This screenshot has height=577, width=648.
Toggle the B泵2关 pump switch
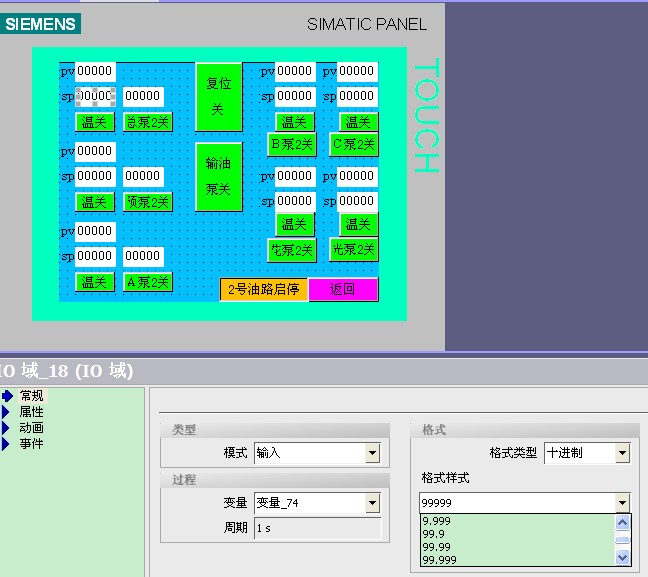292,144
